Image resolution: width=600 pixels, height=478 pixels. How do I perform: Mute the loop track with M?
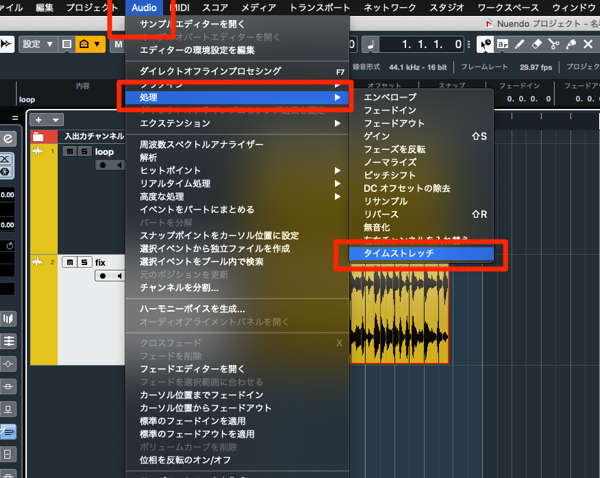click(x=70, y=152)
